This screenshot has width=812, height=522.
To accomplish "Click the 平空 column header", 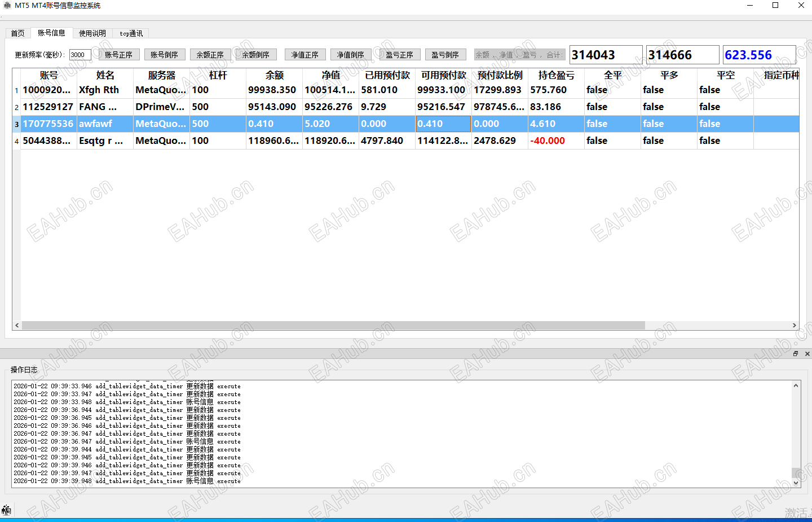I will coord(726,75).
